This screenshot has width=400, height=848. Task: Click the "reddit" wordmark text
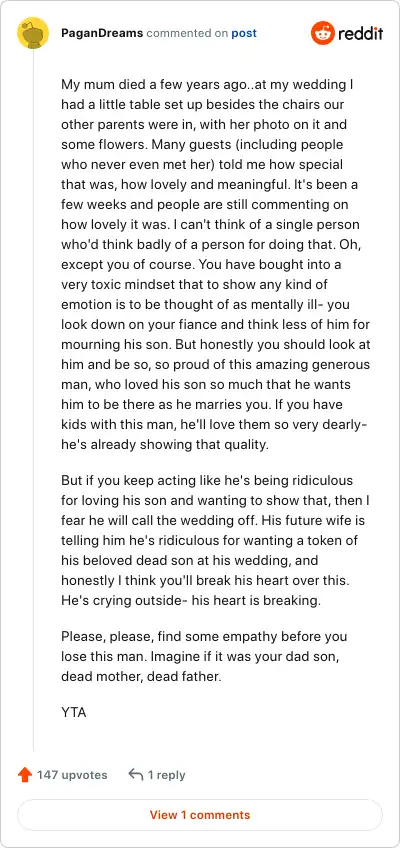(x=361, y=34)
